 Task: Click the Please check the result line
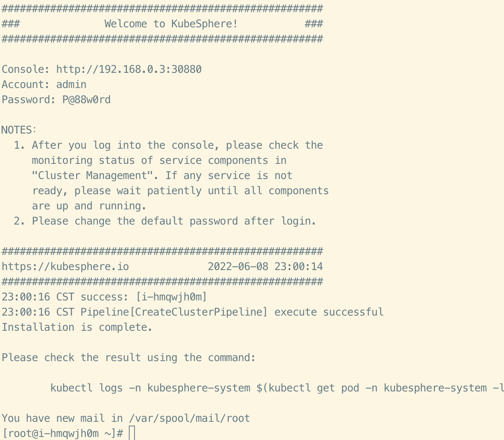(x=129, y=358)
